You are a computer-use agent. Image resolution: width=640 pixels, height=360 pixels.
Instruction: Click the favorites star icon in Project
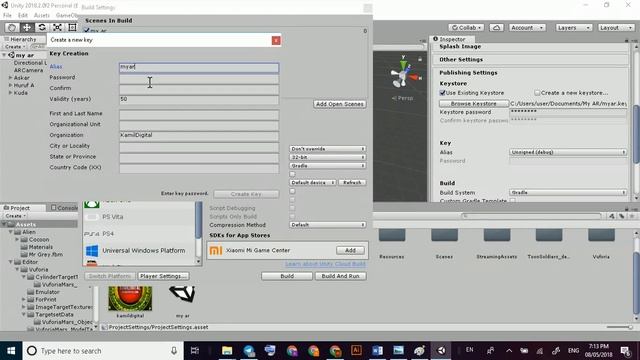pyautogui.click(x=632, y=216)
